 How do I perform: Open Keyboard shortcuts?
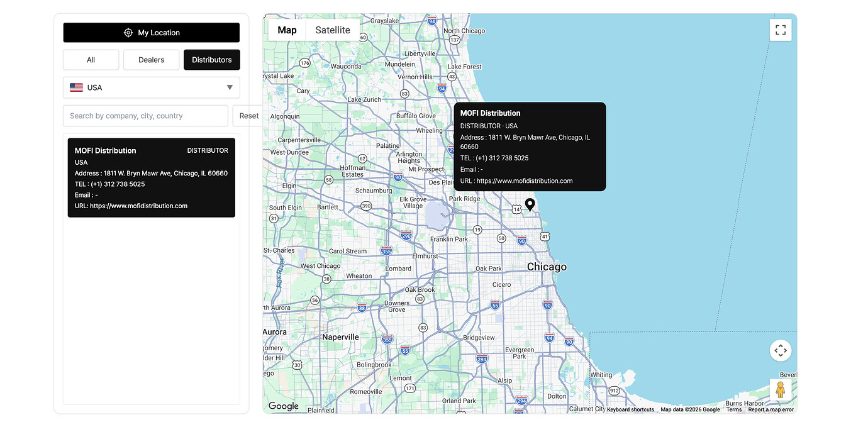pos(630,409)
